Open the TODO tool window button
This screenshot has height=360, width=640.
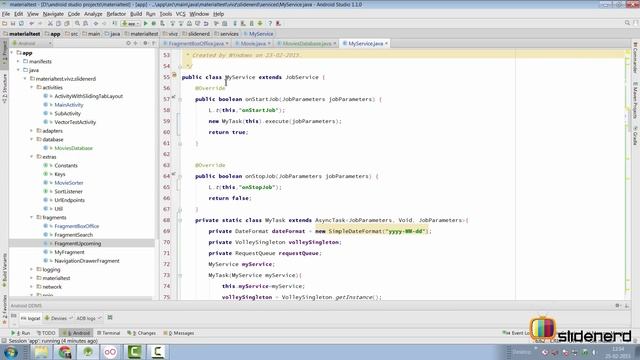(x=46, y=333)
